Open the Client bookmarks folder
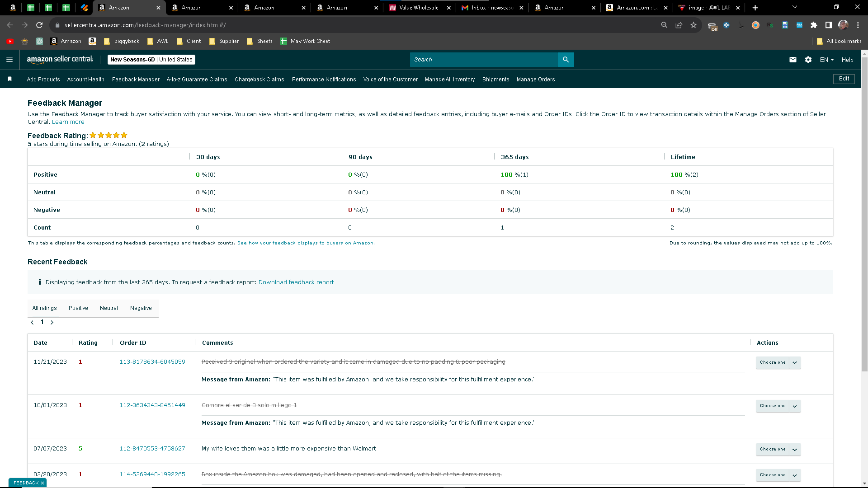Image resolution: width=868 pixels, height=488 pixels. click(x=189, y=41)
